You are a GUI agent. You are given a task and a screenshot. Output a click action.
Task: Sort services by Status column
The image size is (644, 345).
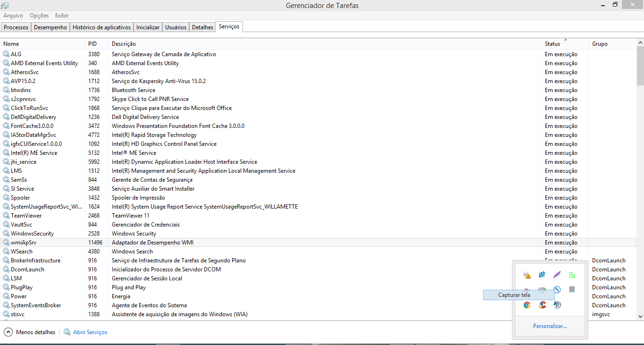point(566,44)
